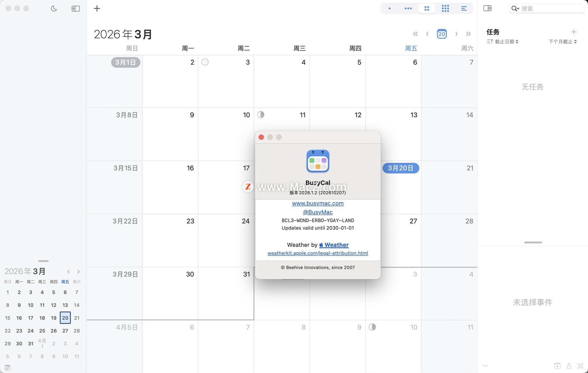Toggle dark mode moon icon
This screenshot has width=588, height=373.
(x=54, y=9)
